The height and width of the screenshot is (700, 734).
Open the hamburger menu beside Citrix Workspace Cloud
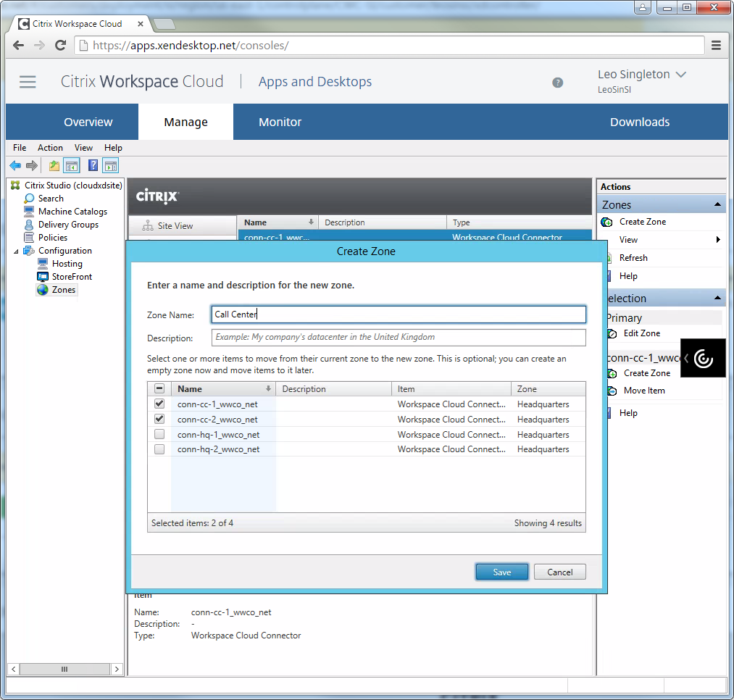tap(28, 82)
